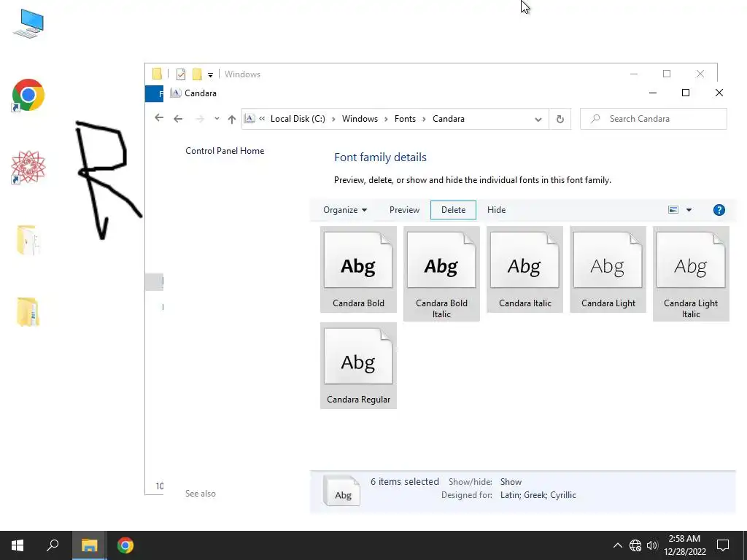Select Candara breadcrumb in address bar
This screenshot has height=560, width=747.
[449, 119]
